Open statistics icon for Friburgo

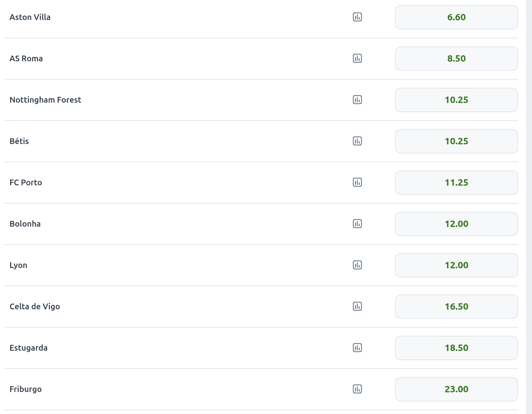point(357,389)
